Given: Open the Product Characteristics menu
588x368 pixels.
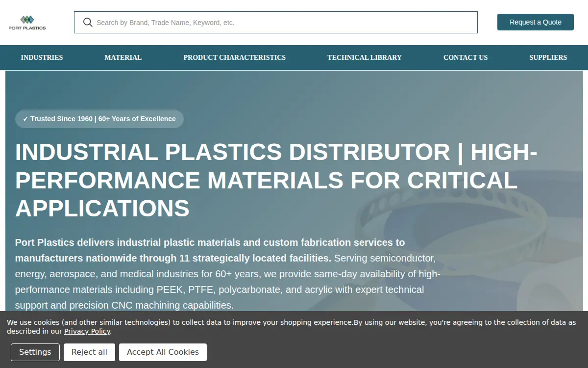Looking at the screenshot, I should click(x=235, y=57).
